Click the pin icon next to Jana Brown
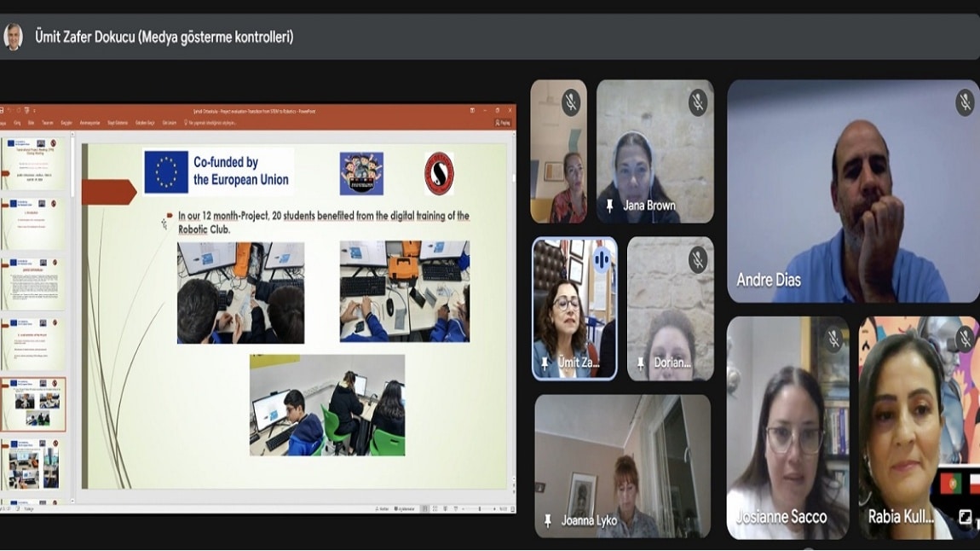Screen dimensions: 980x551 (x=609, y=206)
